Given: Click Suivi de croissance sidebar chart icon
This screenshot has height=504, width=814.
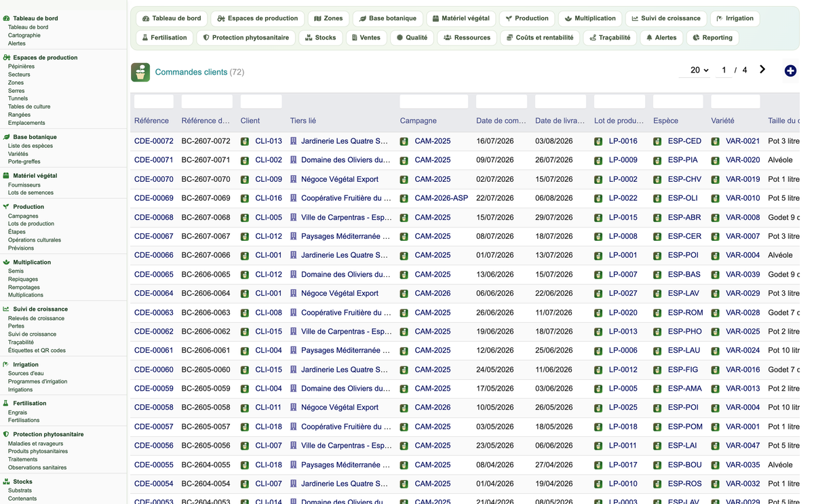Looking at the screenshot, I should click(x=6, y=309).
